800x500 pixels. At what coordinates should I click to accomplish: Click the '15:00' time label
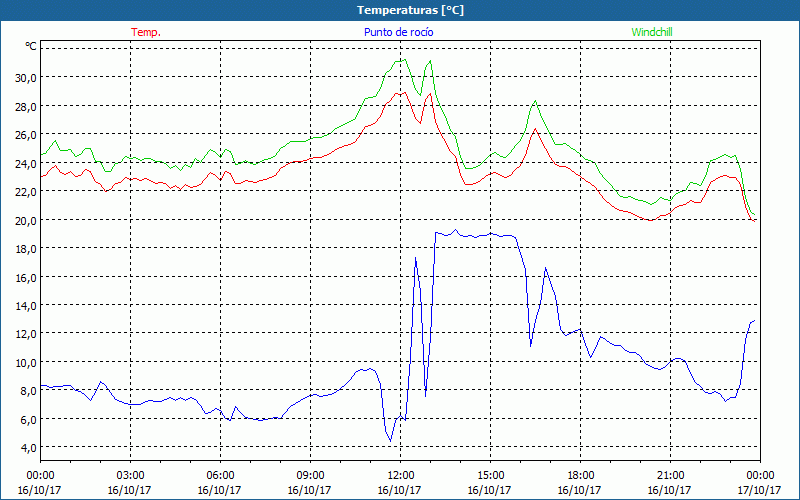490,476
